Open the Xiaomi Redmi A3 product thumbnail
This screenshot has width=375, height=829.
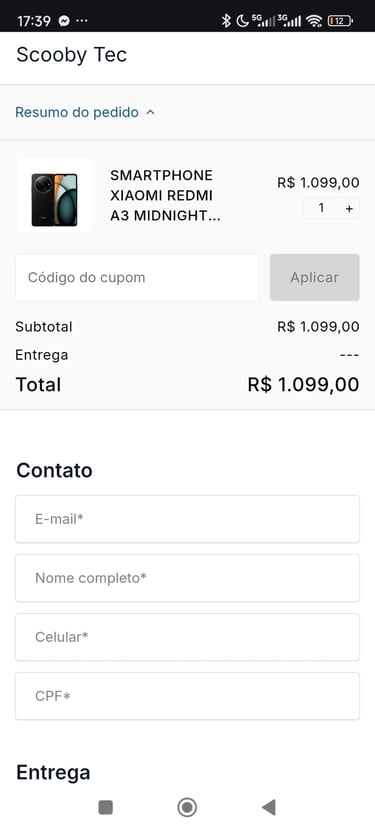[54, 195]
